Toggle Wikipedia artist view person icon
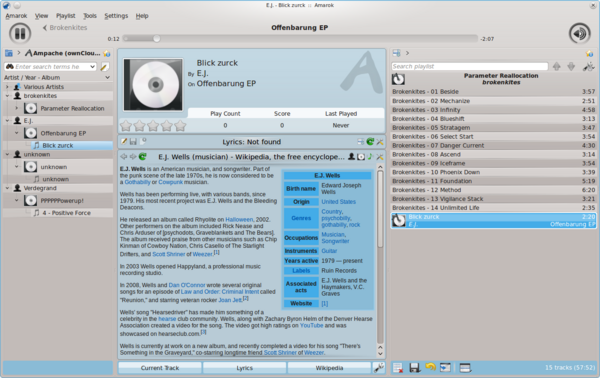The image size is (600, 378). [x=351, y=156]
